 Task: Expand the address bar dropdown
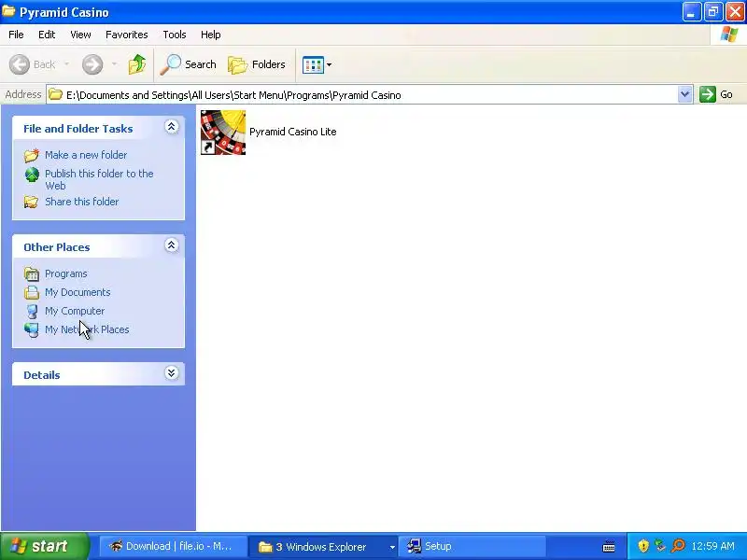[684, 94]
